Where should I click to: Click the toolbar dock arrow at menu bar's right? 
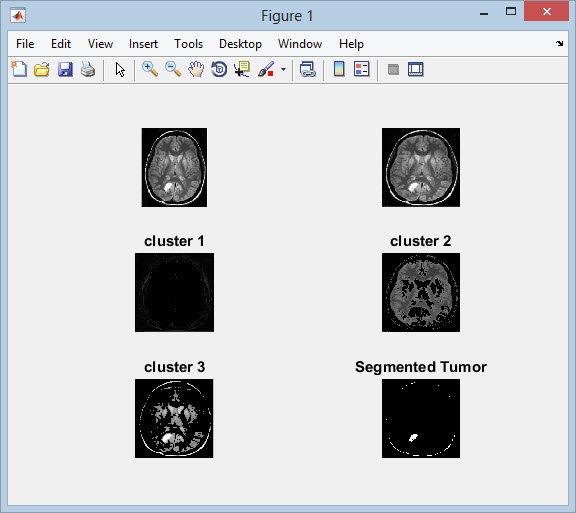[x=559, y=43]
